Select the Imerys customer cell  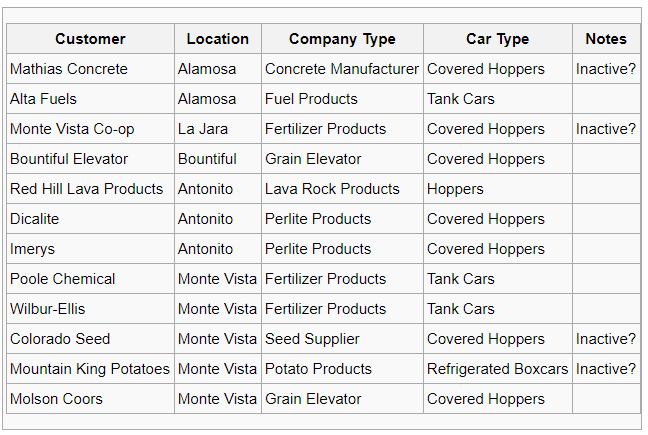[91, 249]
